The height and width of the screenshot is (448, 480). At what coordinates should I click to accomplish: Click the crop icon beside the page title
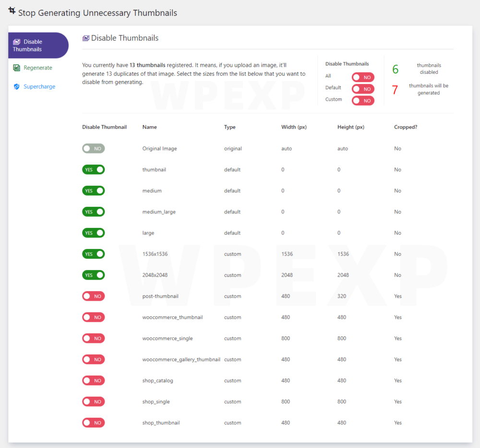12,11
